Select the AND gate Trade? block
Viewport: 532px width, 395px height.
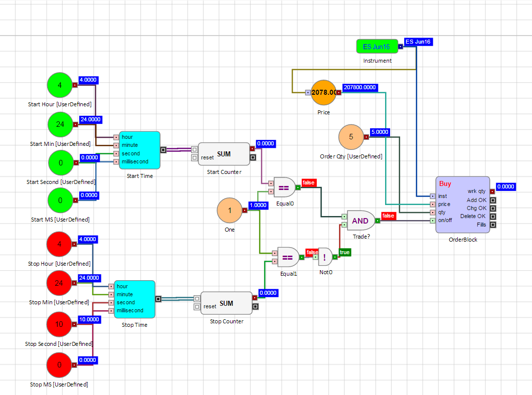point(361,221)
